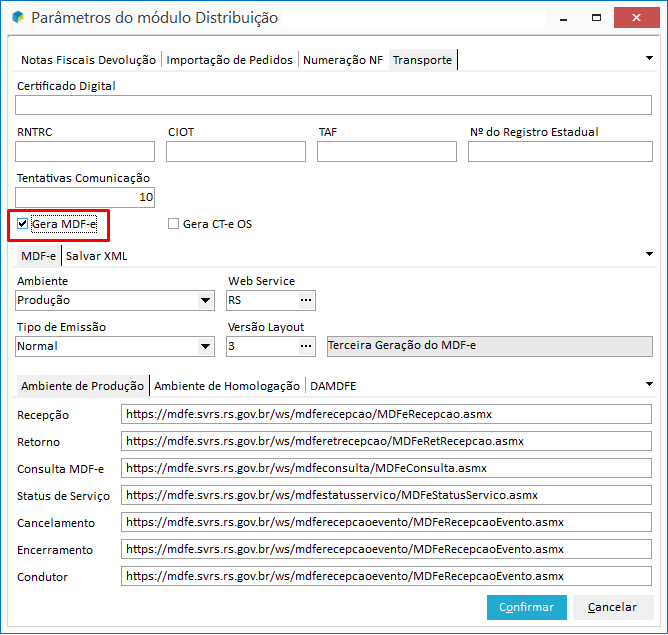This screenshot has height=635, width=668.
Task: Select the Numeração NF tab
Action: (x=343, y=60)
